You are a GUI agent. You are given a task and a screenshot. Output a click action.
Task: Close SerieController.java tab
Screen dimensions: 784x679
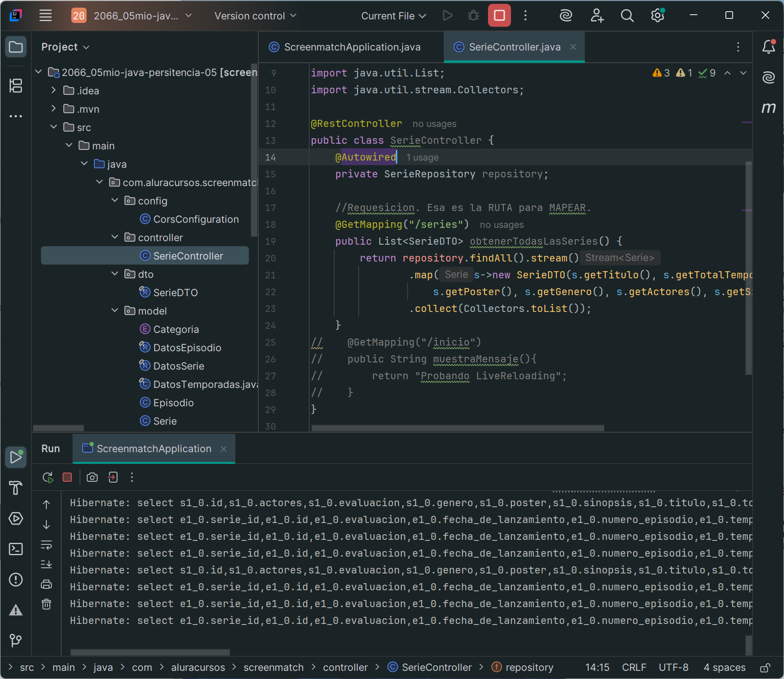pyautogui.click(x=573, y=47)
